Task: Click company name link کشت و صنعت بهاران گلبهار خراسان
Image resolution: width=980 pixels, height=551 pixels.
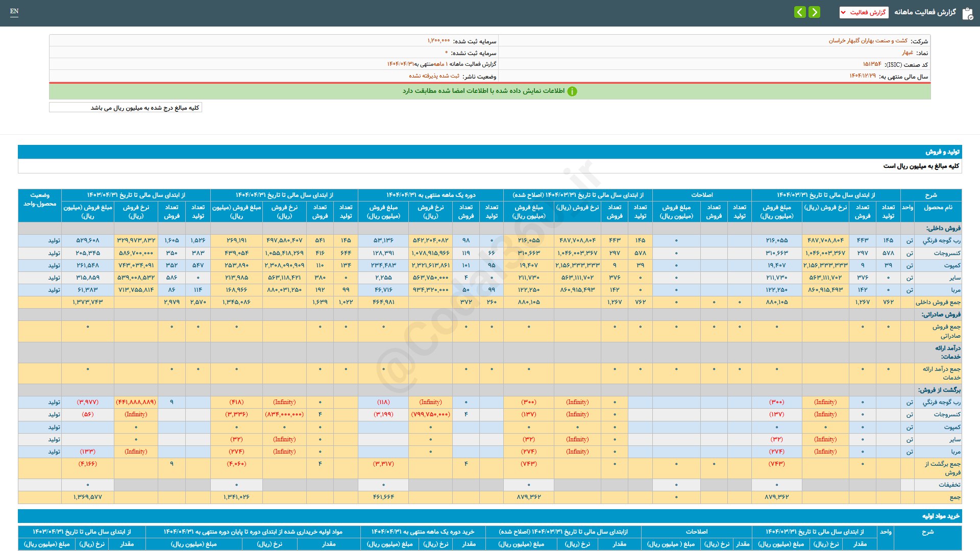Action: click(868, 41)
